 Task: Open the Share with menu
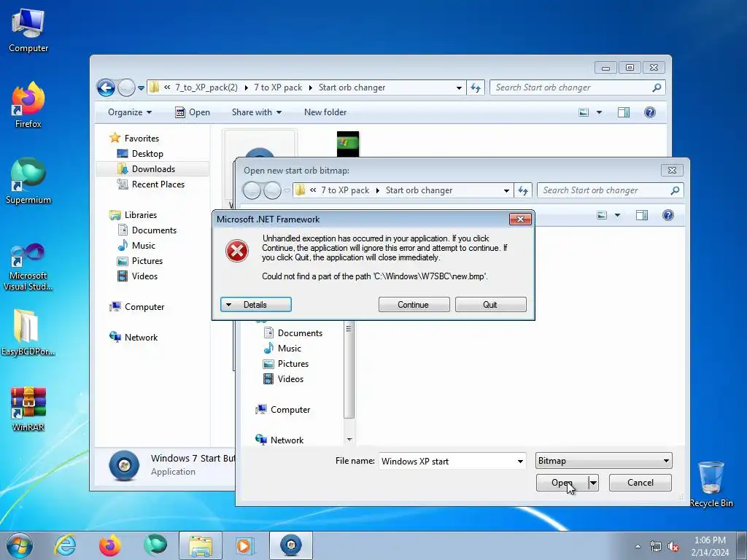pyautogui.click(x=256, y=112)
